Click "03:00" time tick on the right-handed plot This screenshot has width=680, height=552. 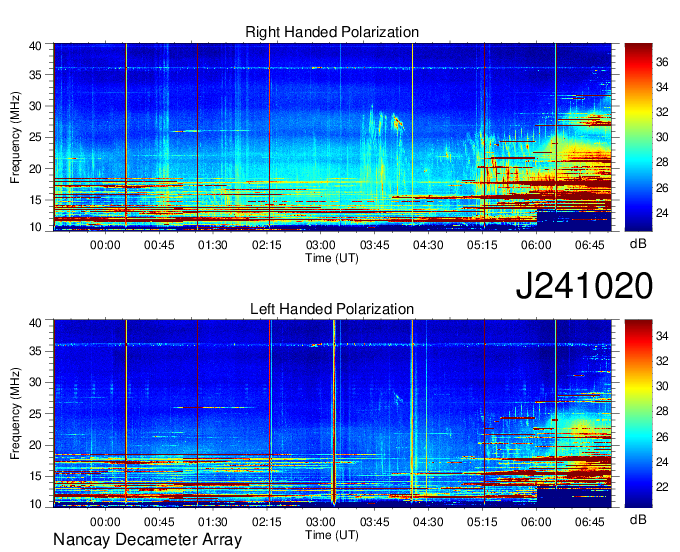pos(320,245)
